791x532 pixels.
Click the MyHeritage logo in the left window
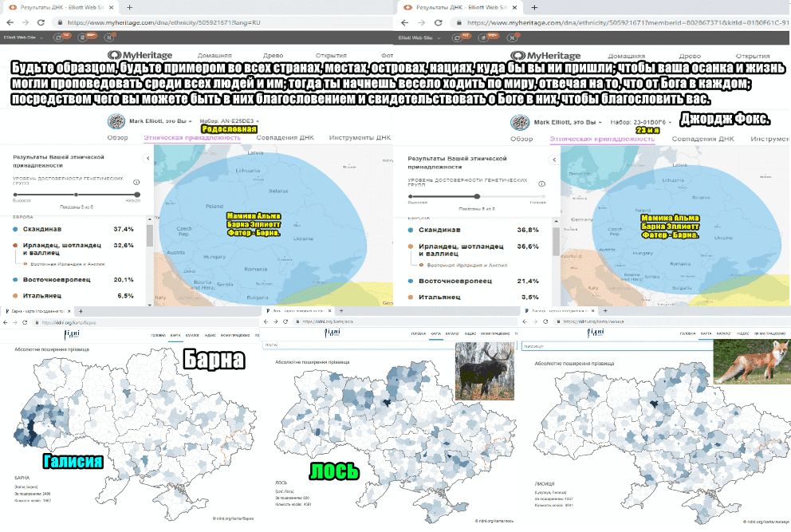[x=140, y=55]
